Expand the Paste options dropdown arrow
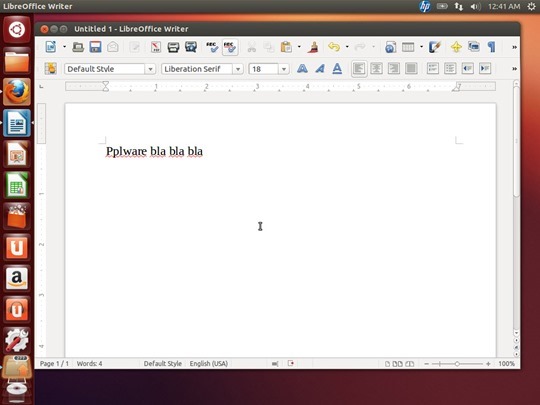 click(x=299, y=47)
